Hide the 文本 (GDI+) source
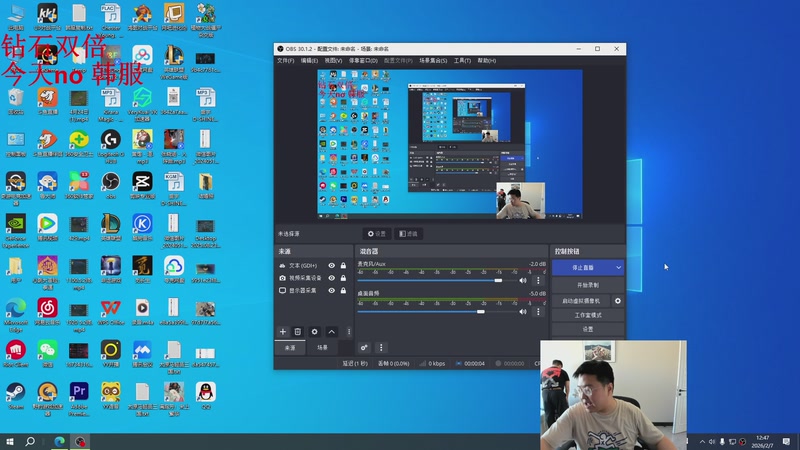 click(332, 265)
